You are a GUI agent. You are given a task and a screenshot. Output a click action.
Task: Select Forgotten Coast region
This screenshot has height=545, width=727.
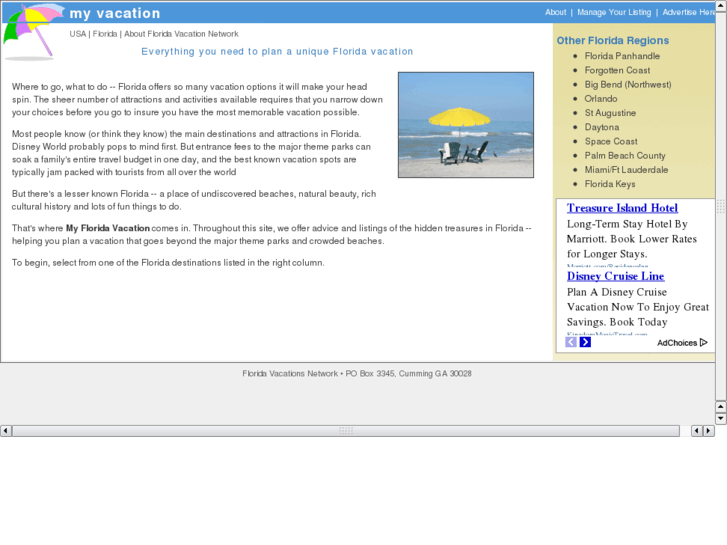(x=617, y=71)
